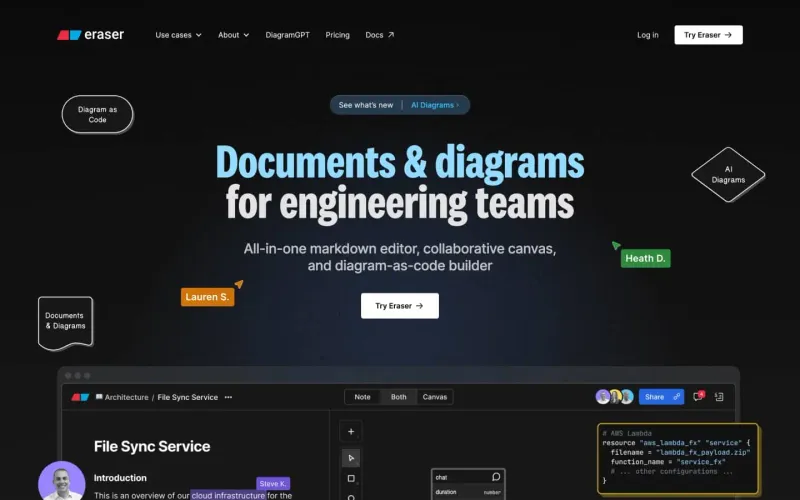Click the Diagram as Code bubble
The height and width of the screenshot is (500, 800).
tap(97, 114)
